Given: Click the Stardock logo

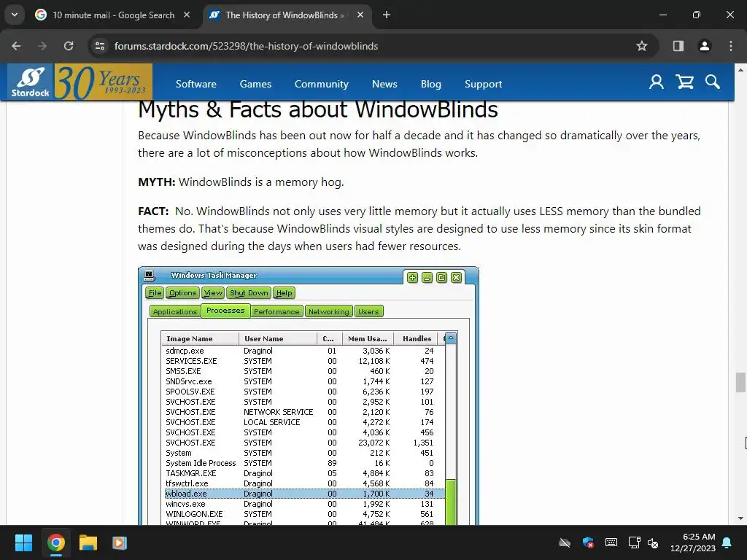Looking at the screenshot, I should point(30,82).
